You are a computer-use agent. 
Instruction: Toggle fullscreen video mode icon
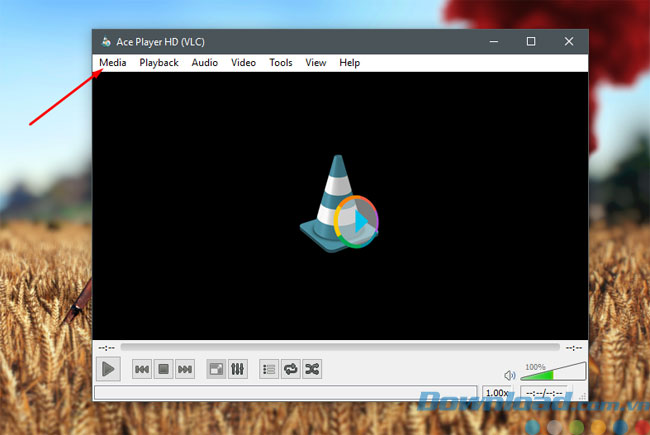(216, 369)
